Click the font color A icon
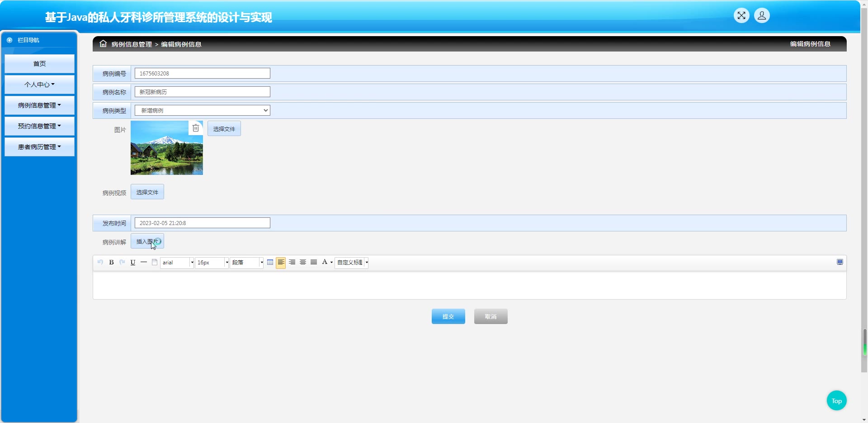 (x=325, y=262)
